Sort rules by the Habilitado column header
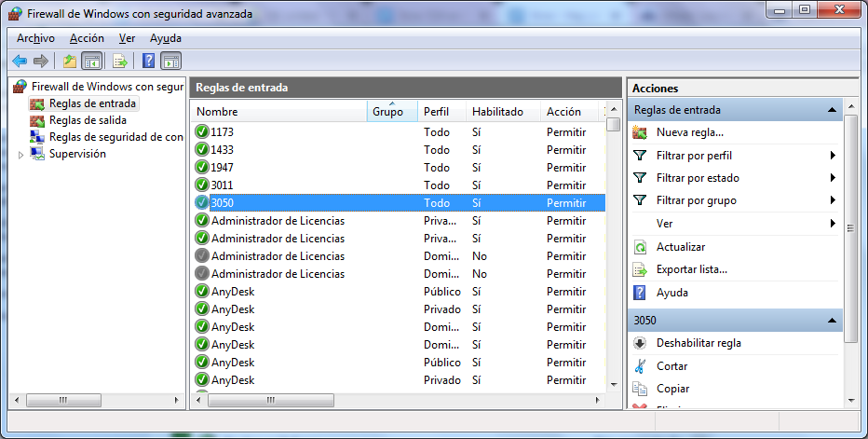Screen dimensions: 868x439 click(504, 112)
